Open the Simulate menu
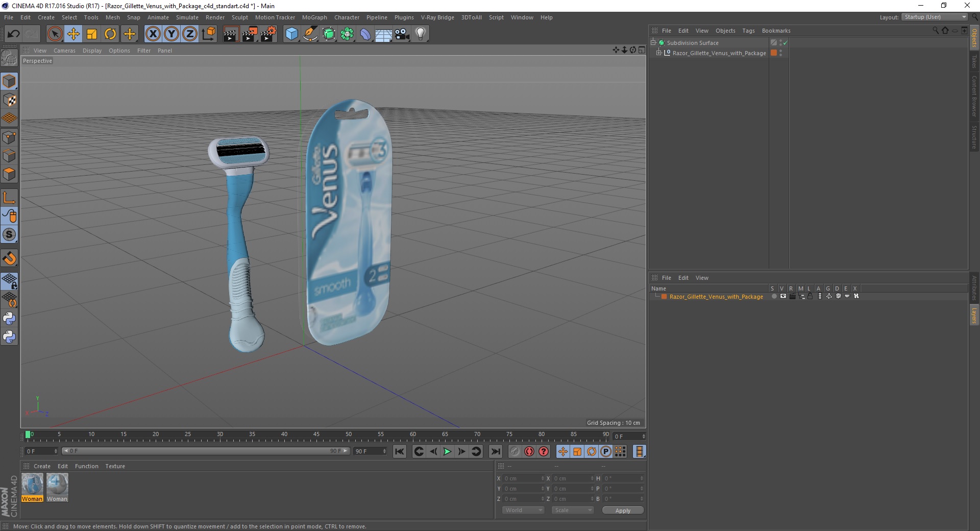Screen dimensions: 980x531 click(x=187, y=17)
